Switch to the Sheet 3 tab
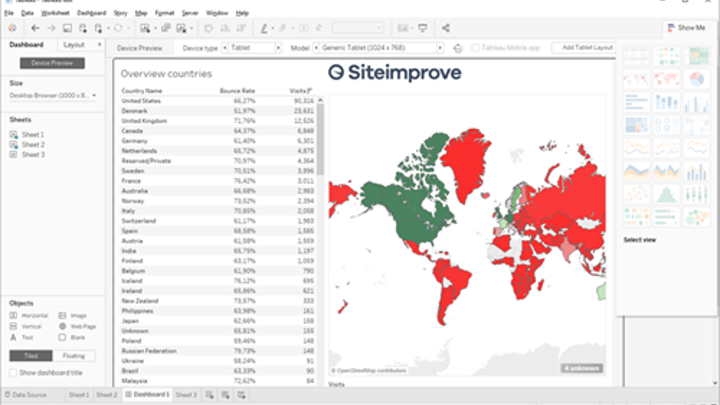Screen dimensions: 720x405 186,395
